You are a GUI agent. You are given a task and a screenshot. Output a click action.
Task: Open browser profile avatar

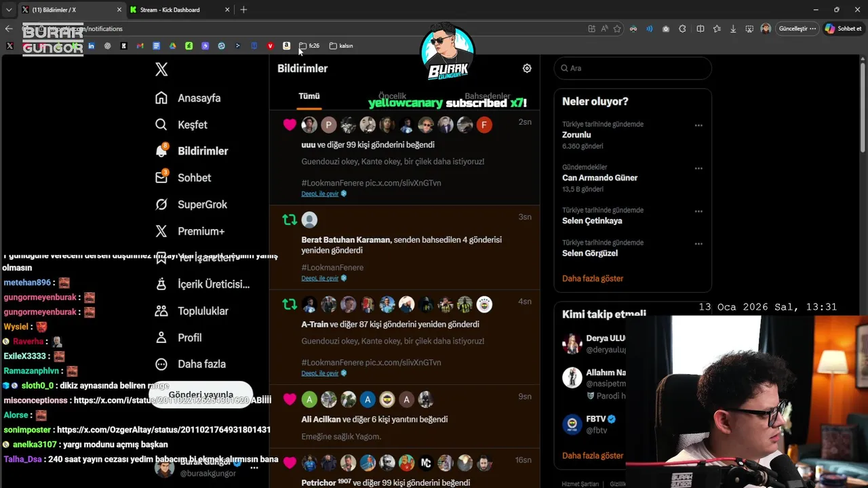click(766, 28)
